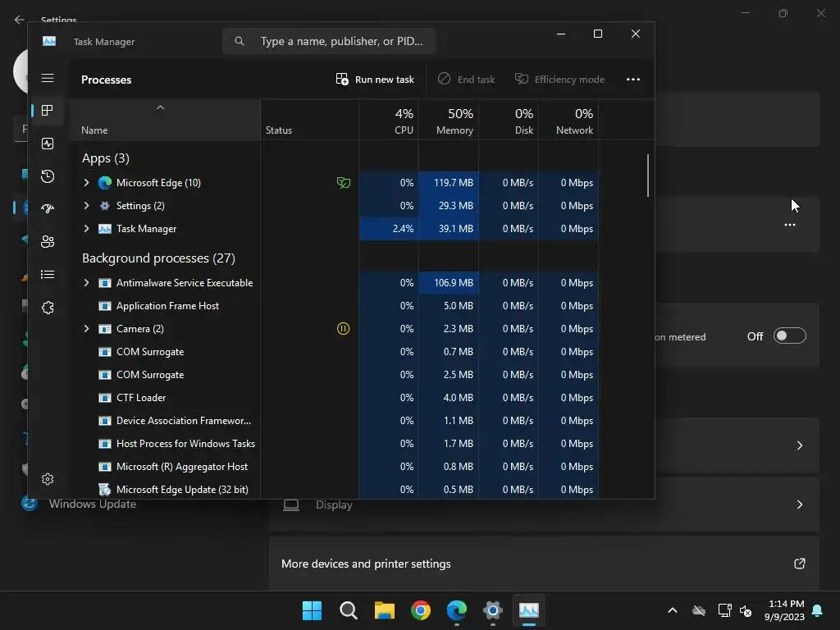Viewport: 840px width, 630px height.
Task: Click the Settings window back arrow
Action: (20, 20)
